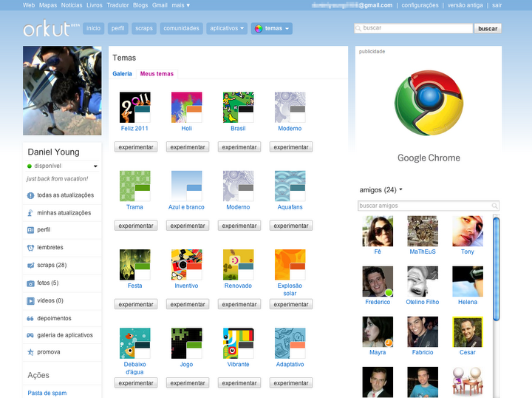The width and height of the screenshot is (532, 398).
Task: Open the disponível status dropdown
Action: click(x=95, y=166)
